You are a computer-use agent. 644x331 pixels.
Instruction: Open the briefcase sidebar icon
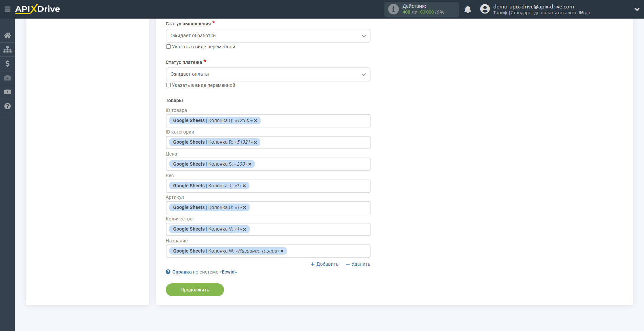pos(7,78)
